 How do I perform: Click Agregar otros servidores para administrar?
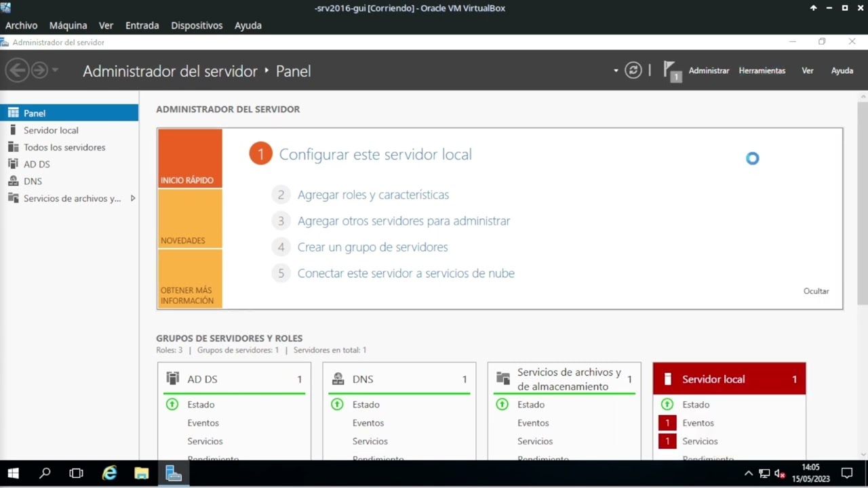(403, 221)
